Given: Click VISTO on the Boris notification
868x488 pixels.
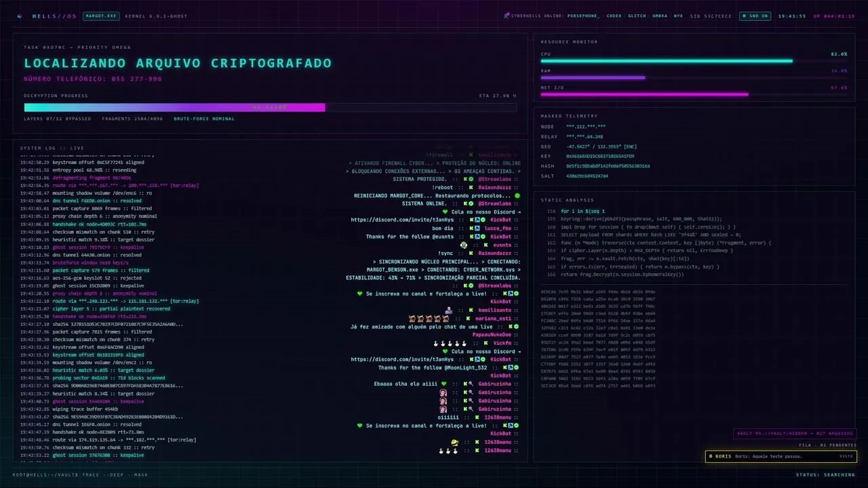Looking at the screenshot, I should (846, 456).
